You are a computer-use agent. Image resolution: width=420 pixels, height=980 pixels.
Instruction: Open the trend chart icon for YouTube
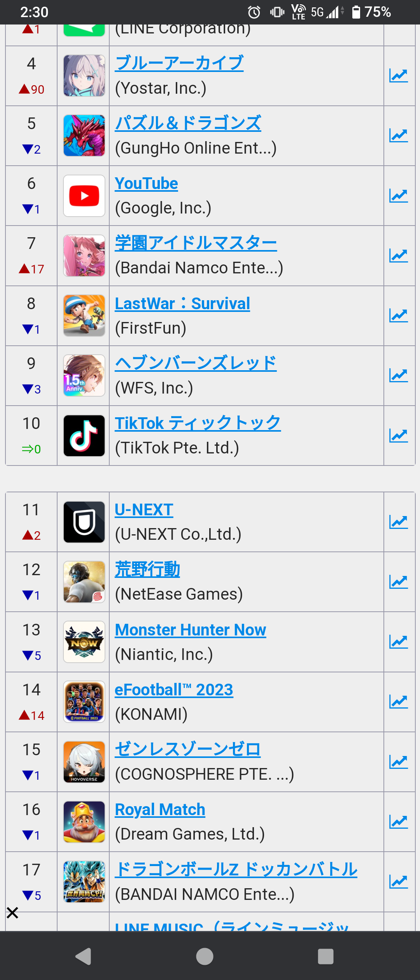click(399, 196)
